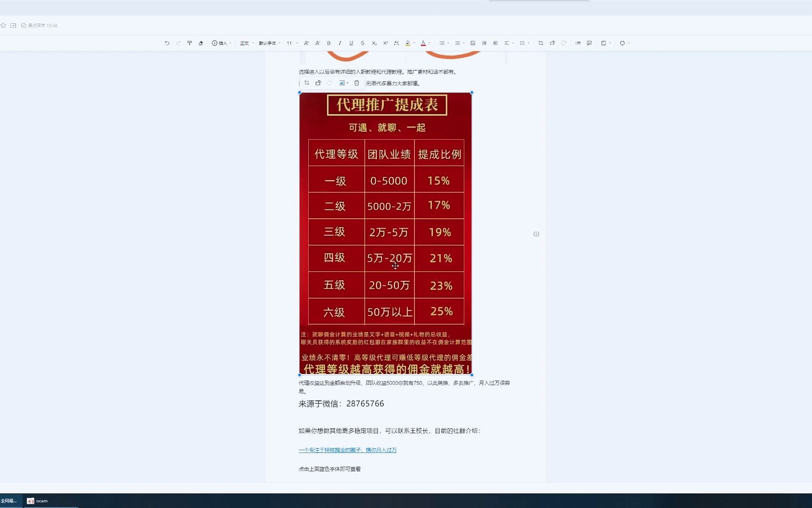Click the 最近保存 save status text

[x=42, y=25]
